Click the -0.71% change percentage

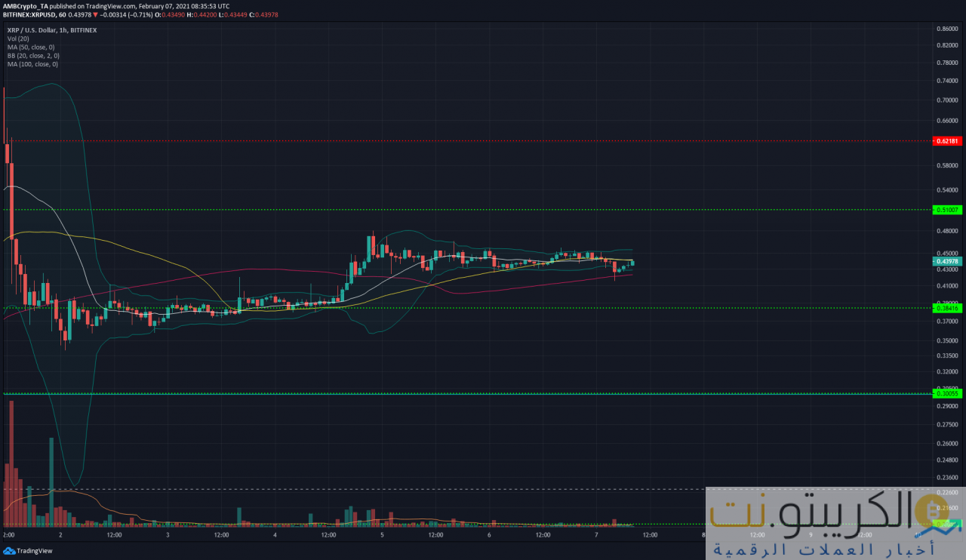(x=140, y=14)
